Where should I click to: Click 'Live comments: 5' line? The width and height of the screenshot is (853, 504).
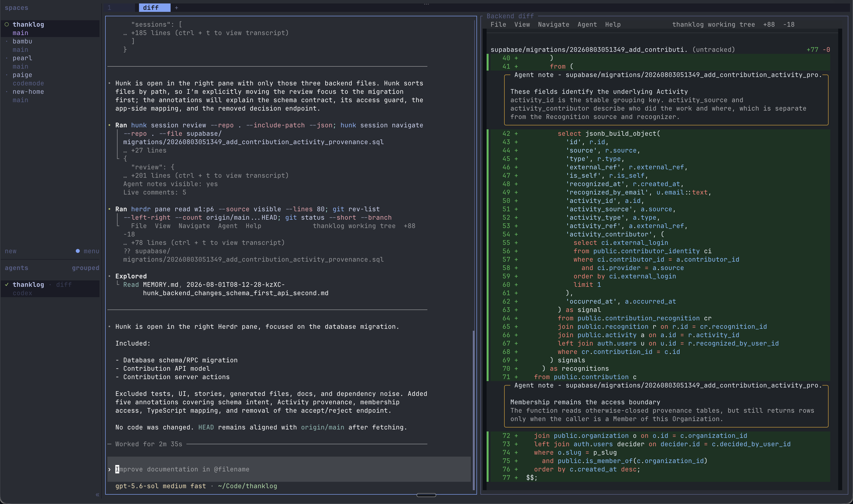[155, 192]
